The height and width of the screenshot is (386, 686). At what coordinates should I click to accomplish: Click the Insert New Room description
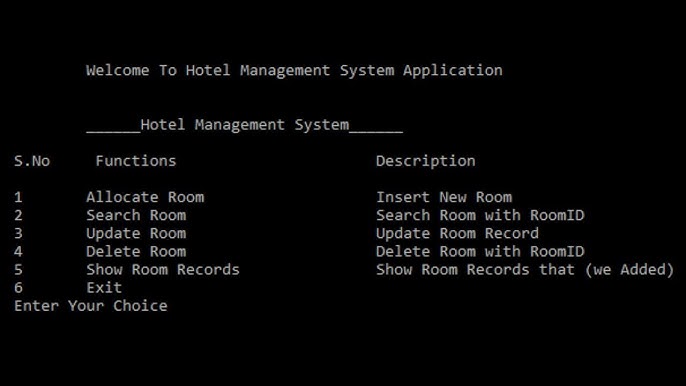[x=444, y=197]
